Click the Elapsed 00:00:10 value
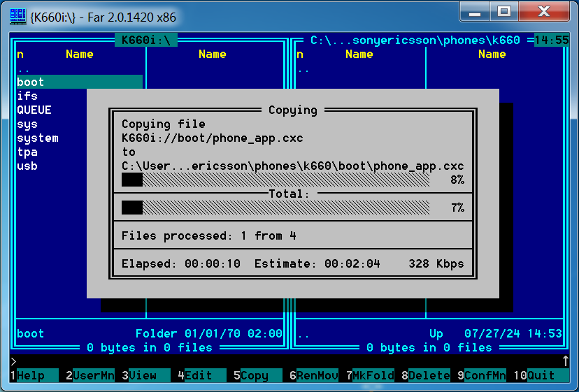The height and width of the screenshot is (392, 579). click(213, 263)
